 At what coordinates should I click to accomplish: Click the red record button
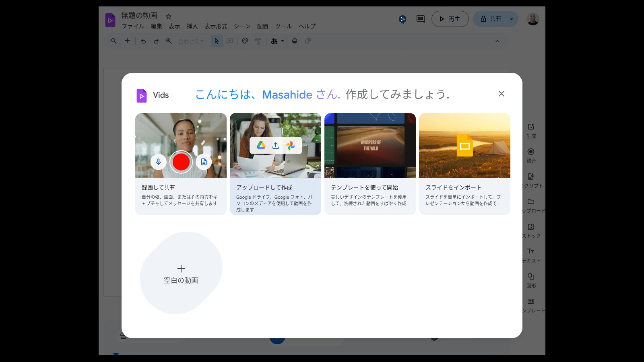coord(181,162)
